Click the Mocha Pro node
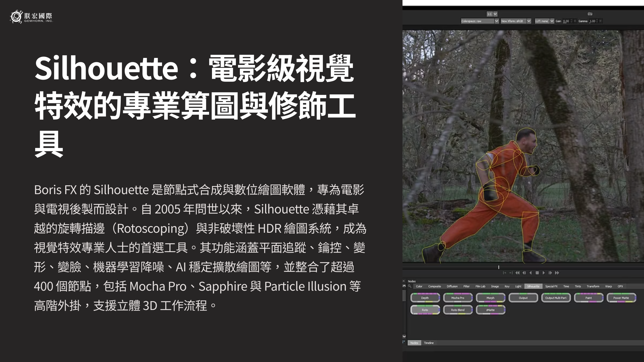 458,298
